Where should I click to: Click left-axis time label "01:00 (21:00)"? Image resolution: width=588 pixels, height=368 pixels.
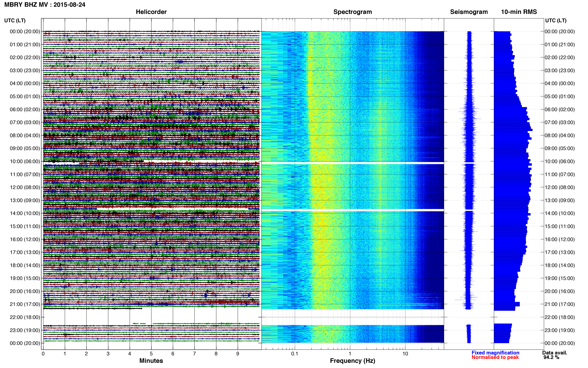coord(25,45)
